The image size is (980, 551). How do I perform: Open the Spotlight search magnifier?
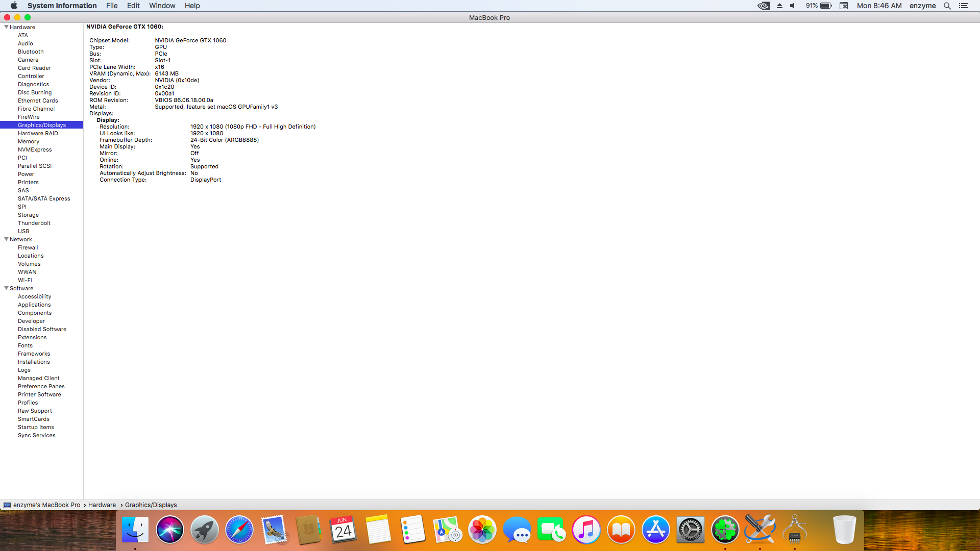[947, 6]
